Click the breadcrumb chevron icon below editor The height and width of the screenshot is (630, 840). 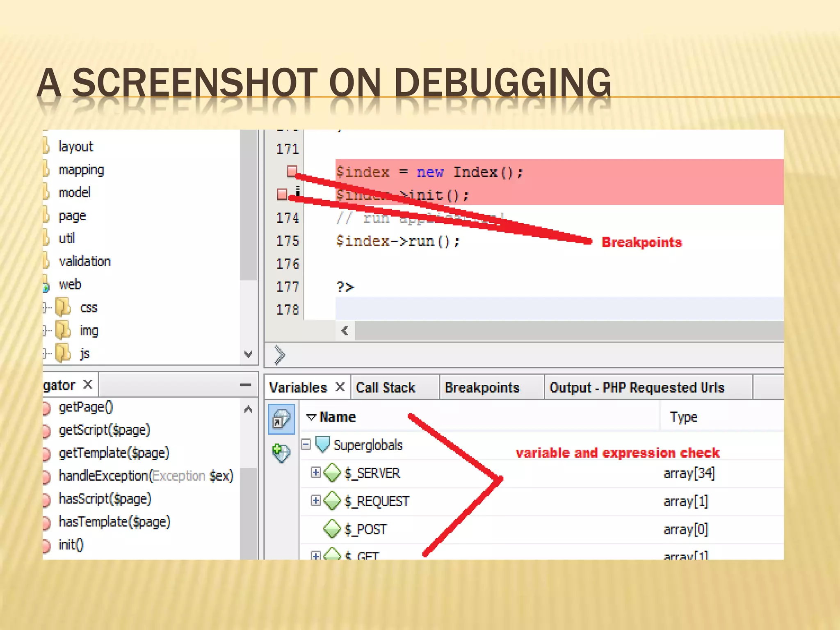click(279, 355)
